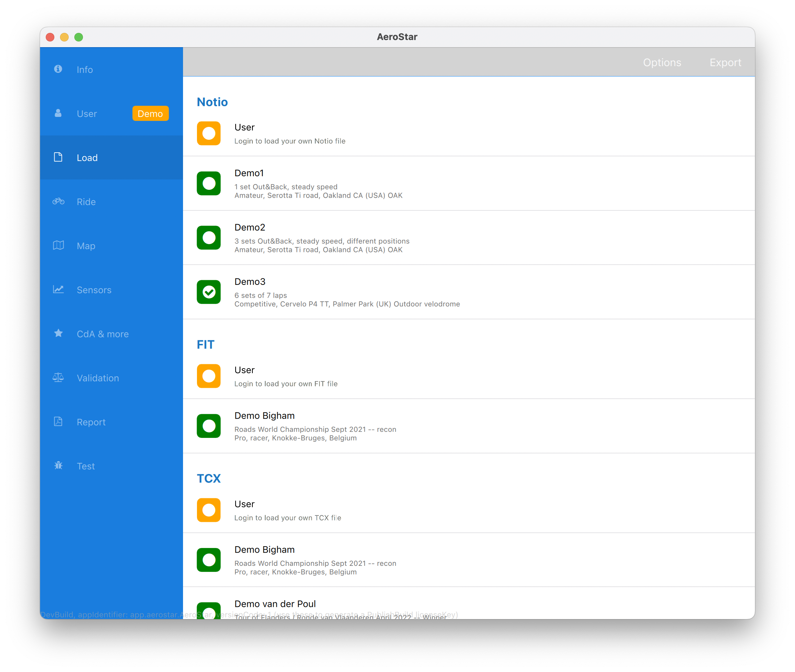Select the Demo1 Notio radio button
Viewport: 795px width, 672px height.
[x=208, y=183]
